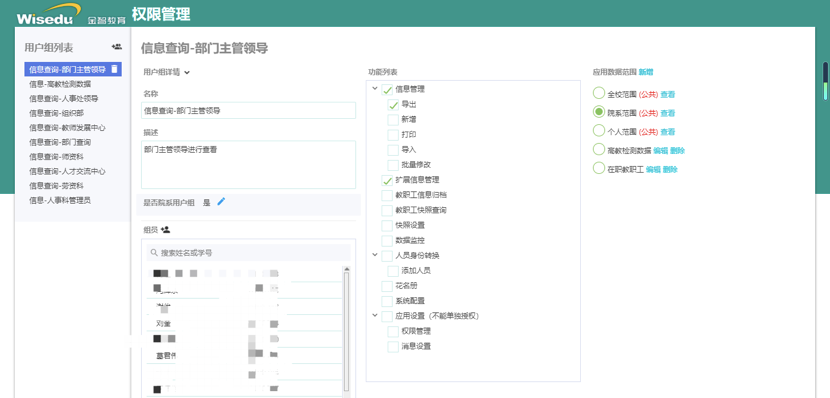Viewport: 830px width, 398px height.
Task: Collapse the 人员身份转换 tree node arrow
Action: 375,255
